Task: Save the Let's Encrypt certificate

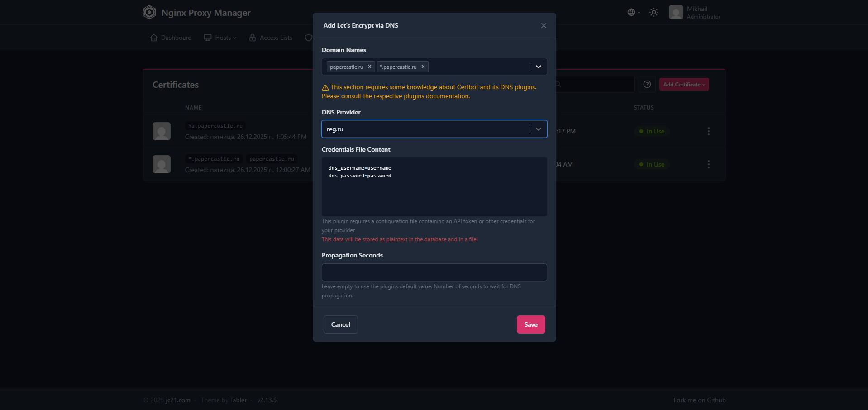Action: click(531, 324)
